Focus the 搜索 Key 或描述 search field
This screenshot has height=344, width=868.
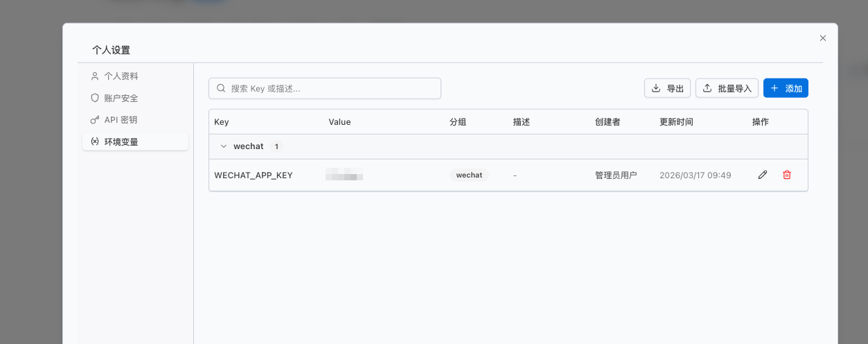pyautogui.click(x=325, y=88)
